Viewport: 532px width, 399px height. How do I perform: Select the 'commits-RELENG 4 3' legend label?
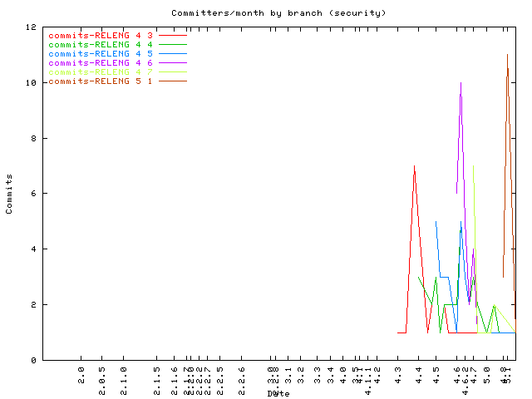click(x=101, y=36)
